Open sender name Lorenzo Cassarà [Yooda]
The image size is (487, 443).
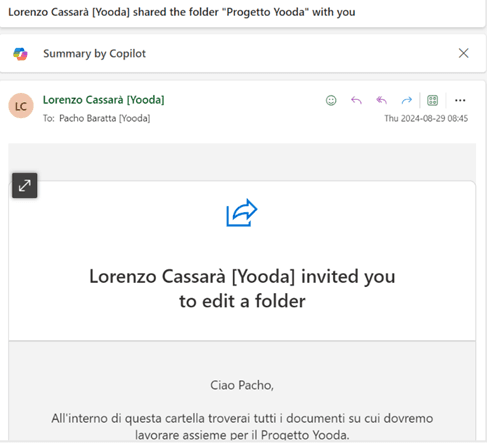[103, 100]
